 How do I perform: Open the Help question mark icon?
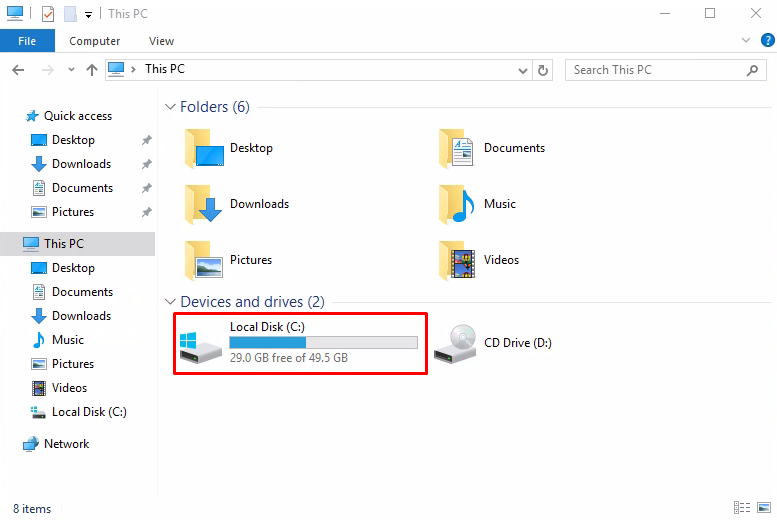tap(767, 40)
